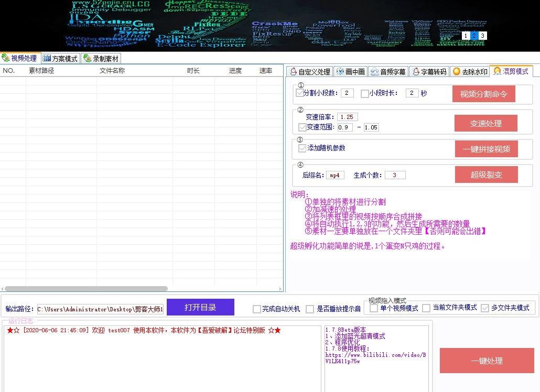Click the 速率 column header
540x392 pixels.
pyautogui.click(x=269, y=71)
